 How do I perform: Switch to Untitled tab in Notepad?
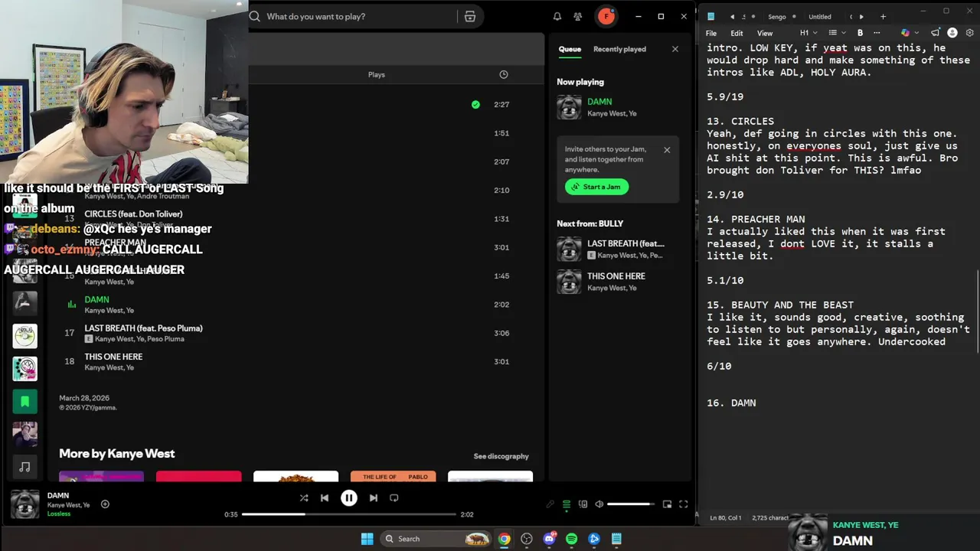[819, 16]
